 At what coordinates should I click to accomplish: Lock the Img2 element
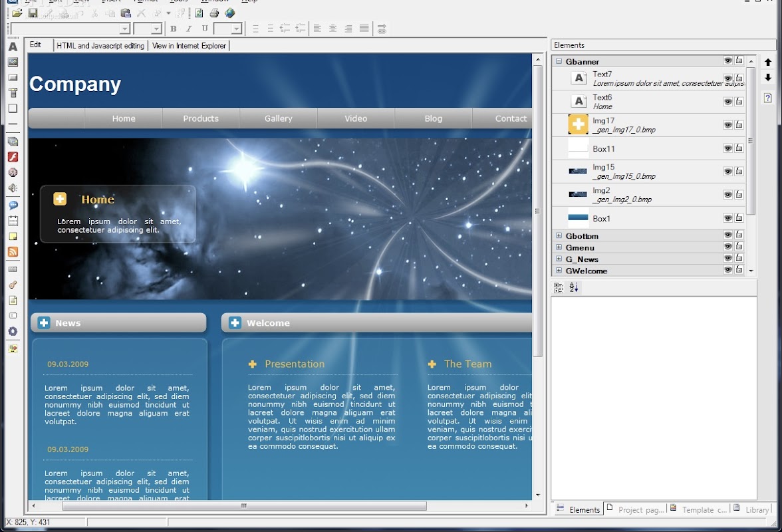click(x=739, y=194)
